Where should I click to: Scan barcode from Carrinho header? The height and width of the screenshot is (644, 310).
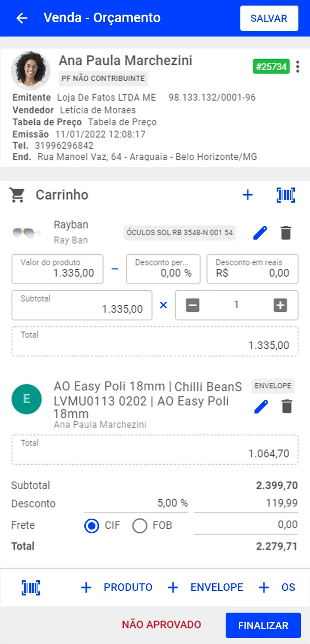(286, 195)
